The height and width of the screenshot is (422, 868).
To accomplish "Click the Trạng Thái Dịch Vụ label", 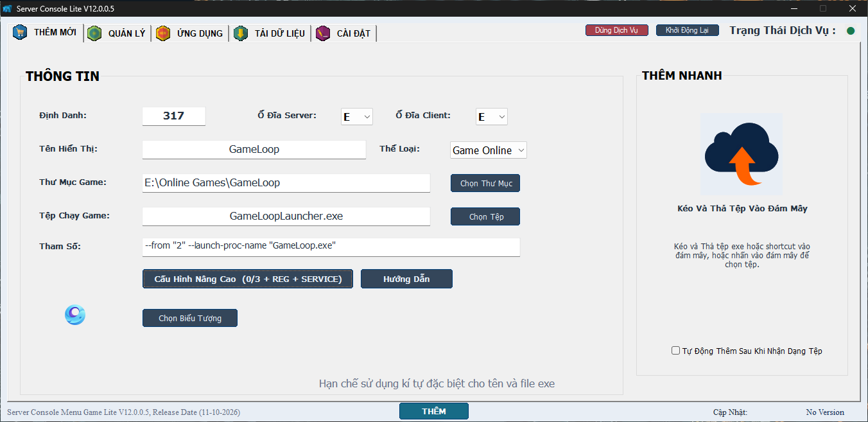I will [x=783, y=30].
